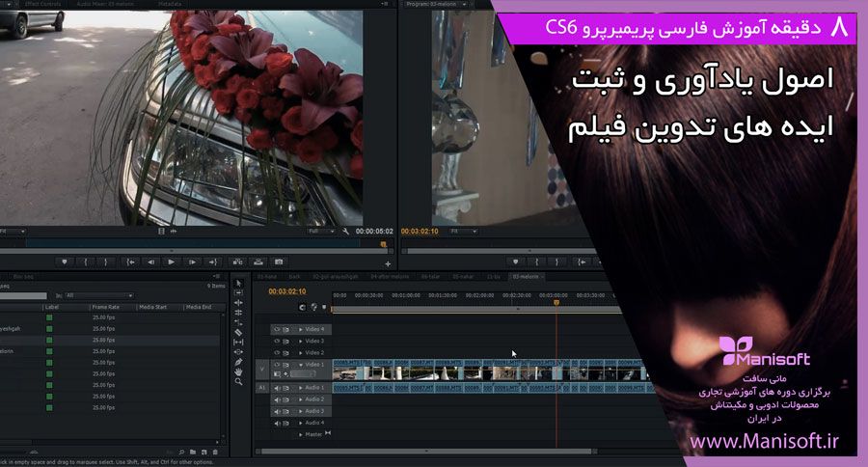Move the timeline playhead marker on ruler
868x467 pixels.
click(556, 302)
